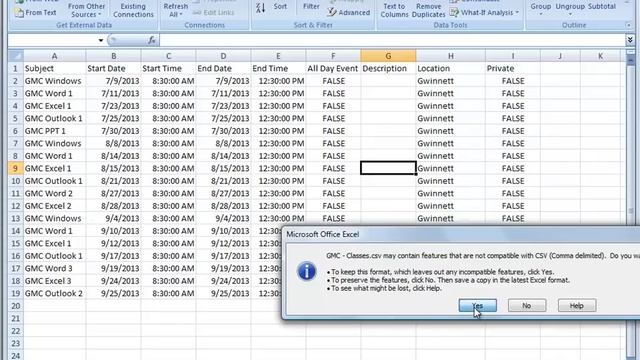Open the Sort dialog button
The width and height of the screenshot is (640, 360).
[x=280, y=7]
